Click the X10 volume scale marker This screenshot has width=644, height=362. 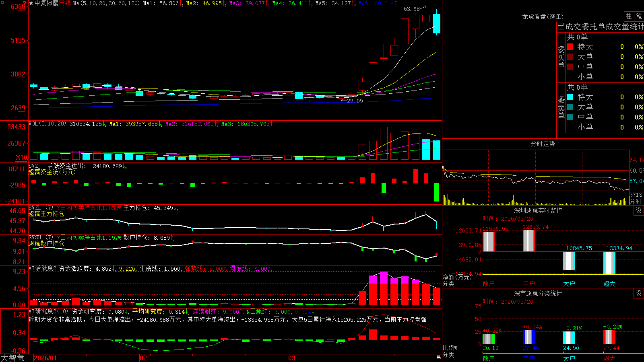[21, 157]
